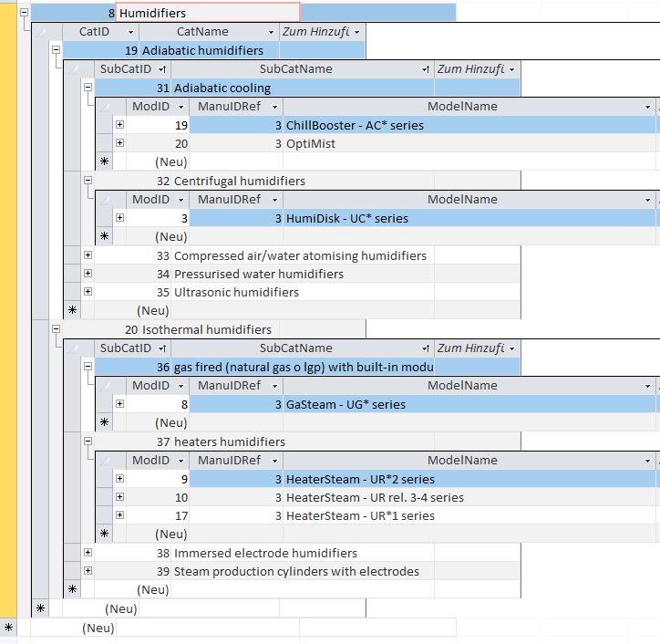
Task: Select all rows in the CatID subdatasheet
Action: (41, 32)
